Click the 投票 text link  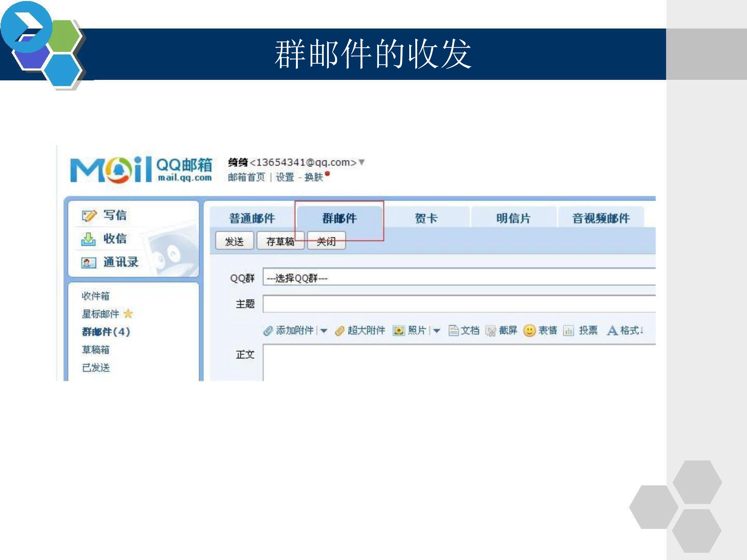(x=588, y=330)
